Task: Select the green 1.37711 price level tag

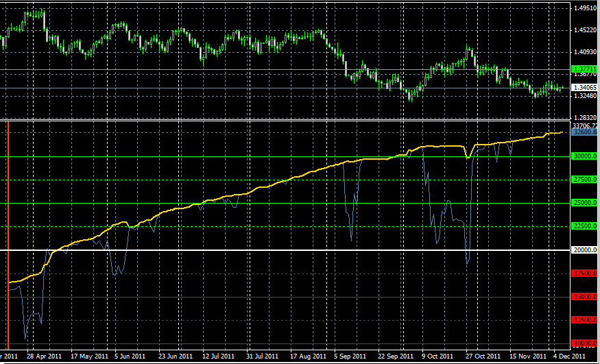Action: (x=584, y=69)
